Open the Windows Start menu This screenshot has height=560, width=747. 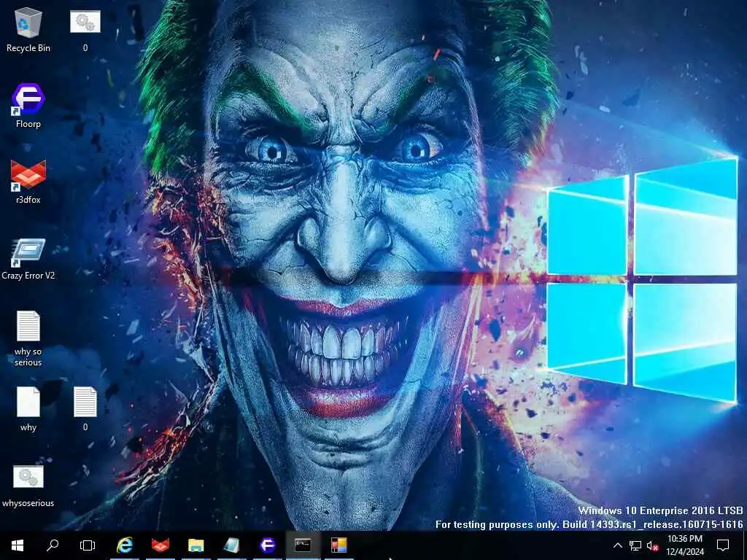coord(18,545)
